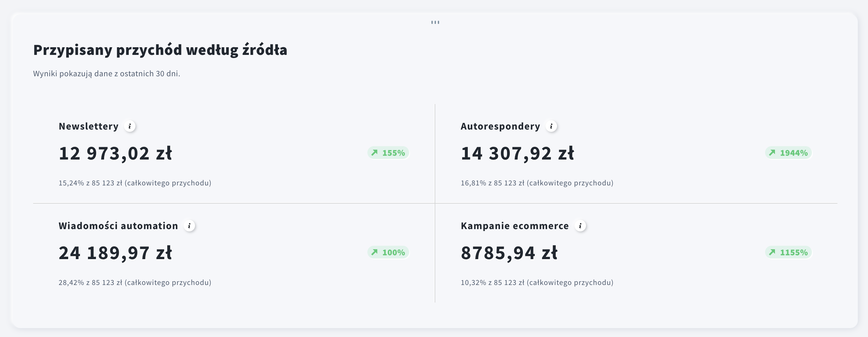Select the Autorespondery amount 14 307,92 zł
Screen dimensions: 868x337
coord(517,154)
